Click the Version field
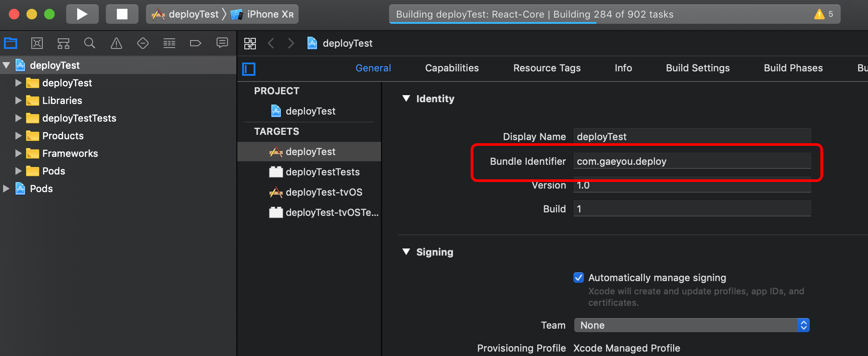This screenshot has width=868, height=356. point(692,185)
